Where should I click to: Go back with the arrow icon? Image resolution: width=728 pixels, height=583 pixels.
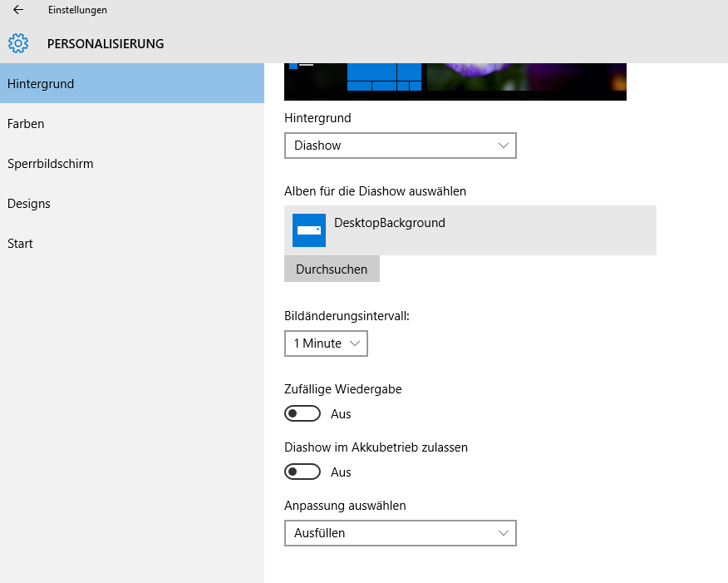point(18,10)
